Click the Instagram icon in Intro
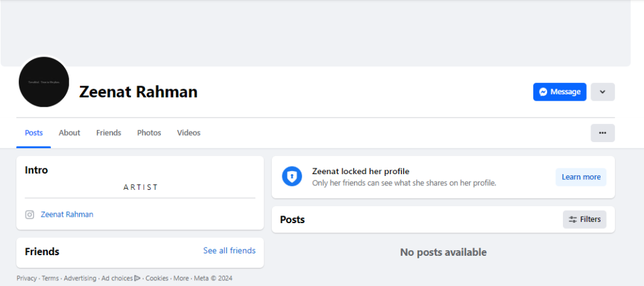 coord(30,214)
